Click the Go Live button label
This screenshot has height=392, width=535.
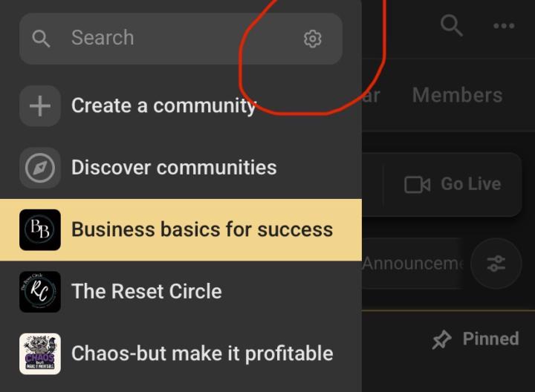(471, 184)
